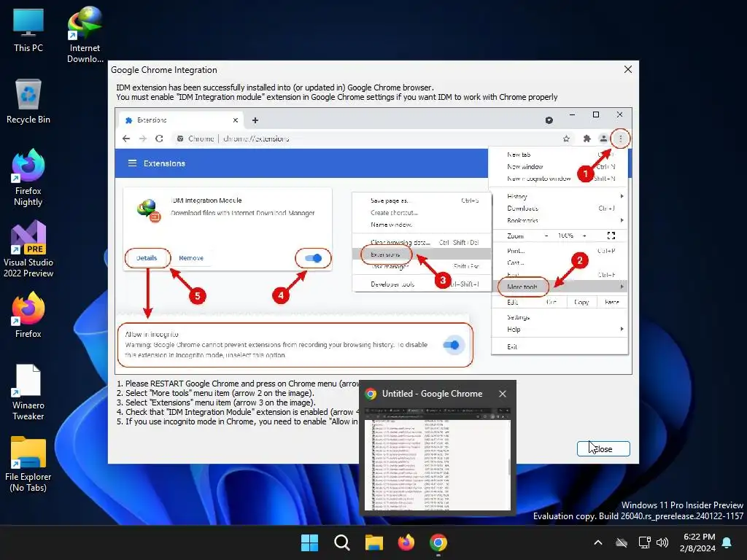Image resolution: width=747 pixels, height=560 pixels.
Task: Open the This PC desktop icon
Action: [x=28, y=30]
